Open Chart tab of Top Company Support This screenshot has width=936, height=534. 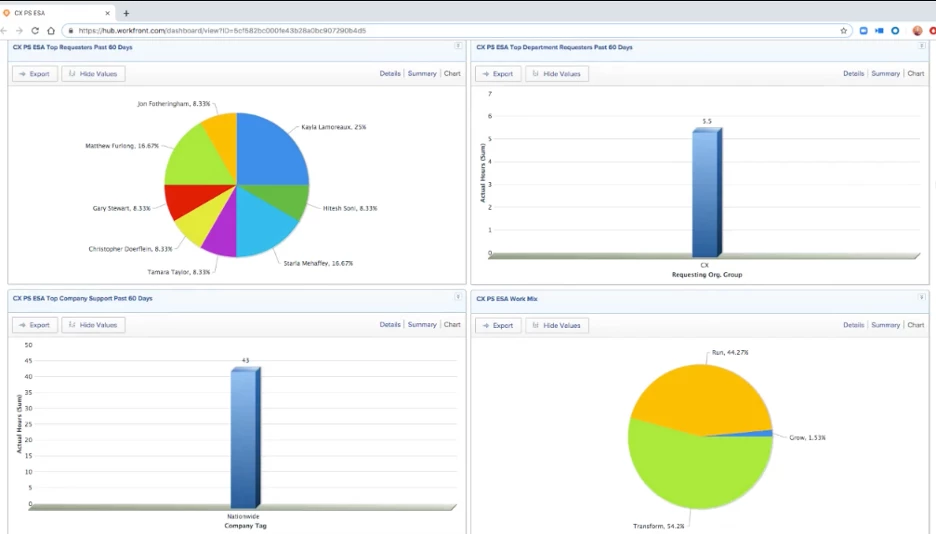coord(452,325)
